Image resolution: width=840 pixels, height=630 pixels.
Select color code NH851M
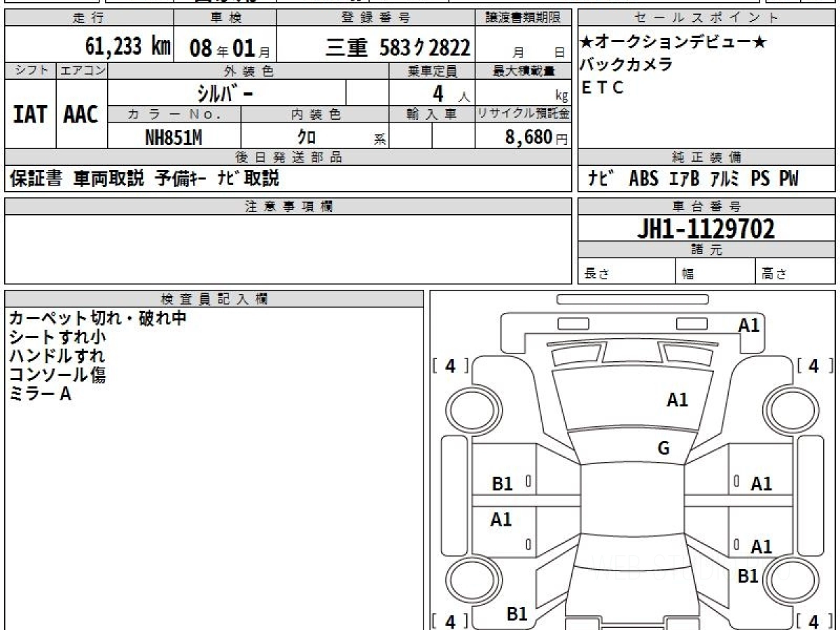pyautogui.click(x=174, y=137)
